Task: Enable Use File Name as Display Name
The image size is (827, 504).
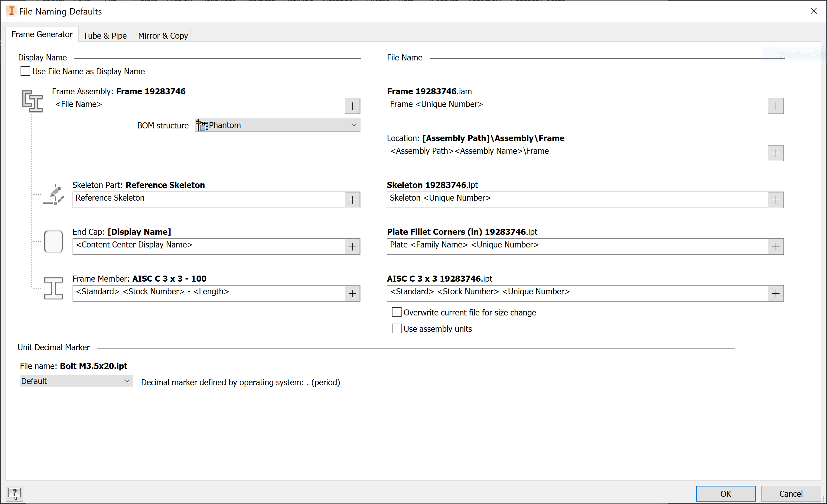Action: pos(25,71)
